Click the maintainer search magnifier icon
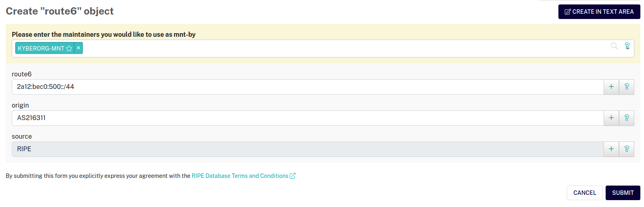This screenshot has height=207, width=644. tap(614, 46)
